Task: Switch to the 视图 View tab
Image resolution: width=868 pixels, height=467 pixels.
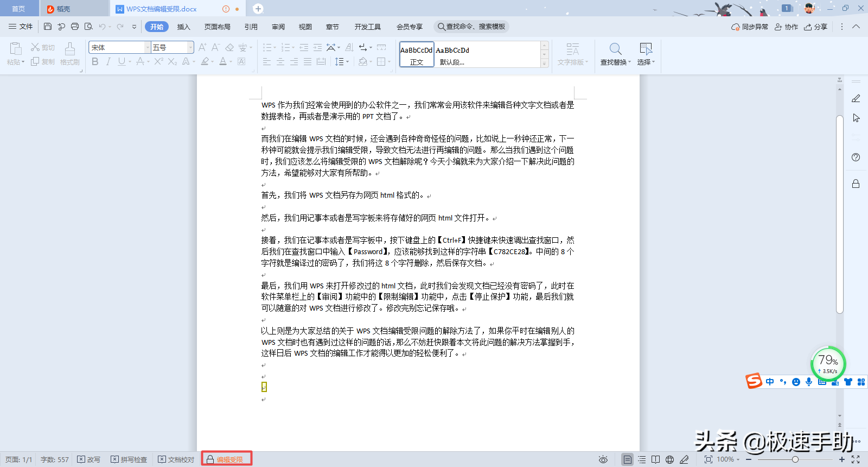Action: 305,27
